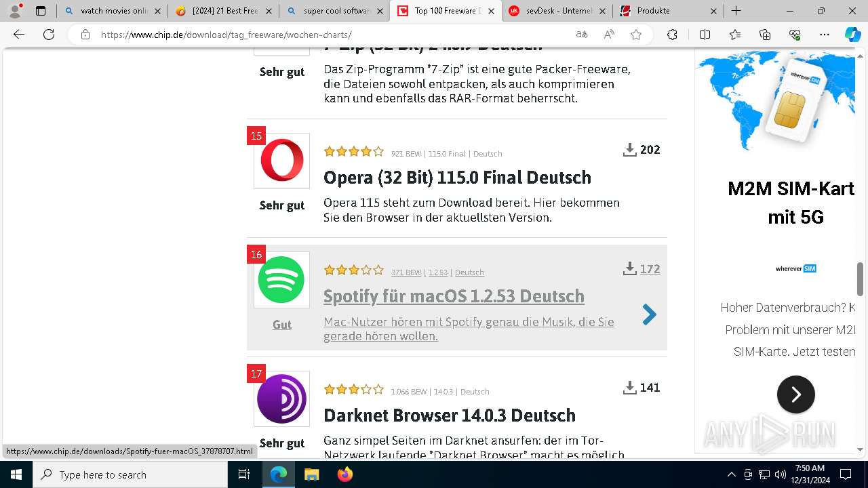The image size is (868, 488).
Task: Open a new browser tab
Action: (x=736, y=11)
